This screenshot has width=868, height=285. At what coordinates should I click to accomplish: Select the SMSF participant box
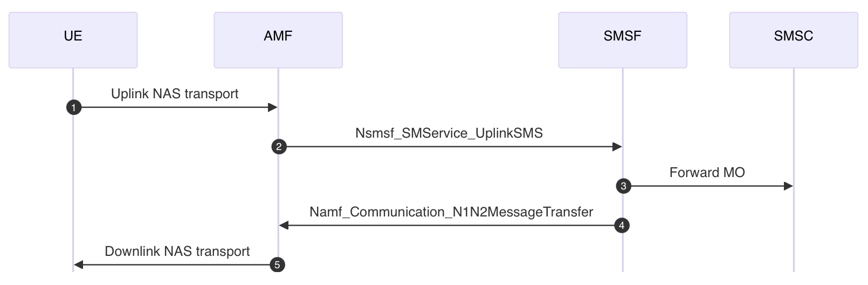coord(623,40)
